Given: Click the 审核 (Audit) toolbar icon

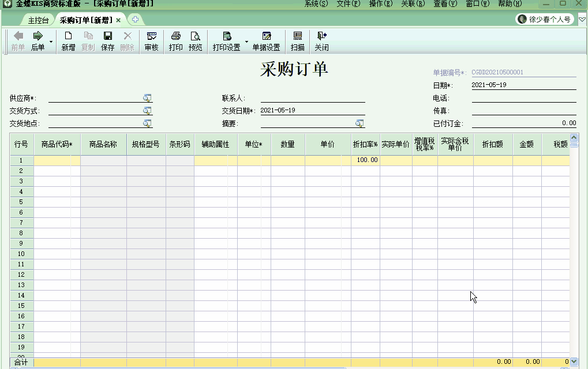Looking at the screenshot, I should coord(151,41).
